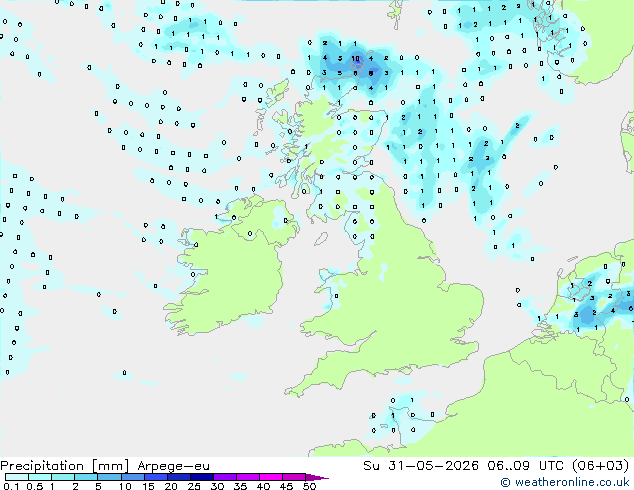This screenshot has height=490, width=634.
Task: Click the '35' legend scale label
Action: [240, 486]
